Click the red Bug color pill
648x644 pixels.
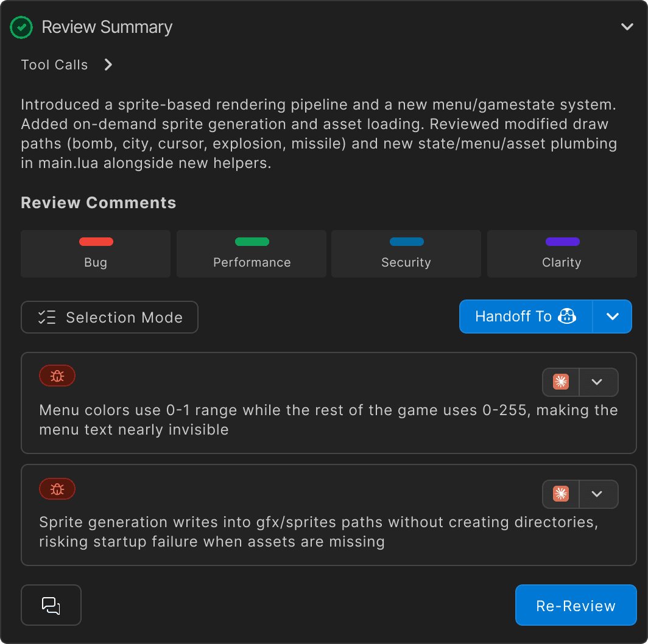coord(96,242)
